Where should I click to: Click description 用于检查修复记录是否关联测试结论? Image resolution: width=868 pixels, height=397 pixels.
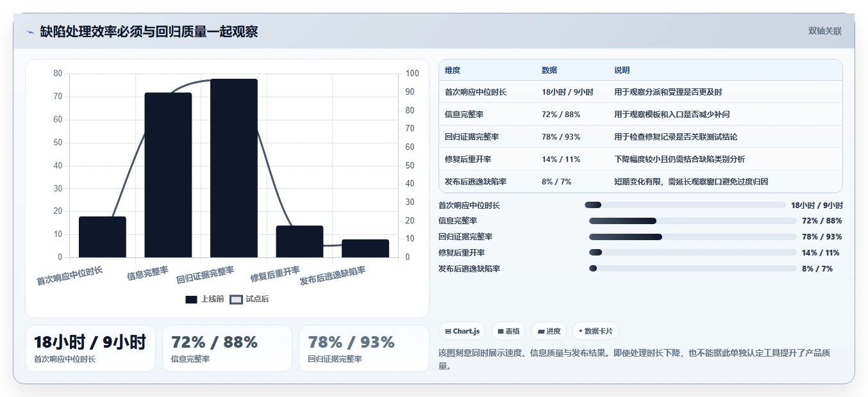tap(676, 137)
